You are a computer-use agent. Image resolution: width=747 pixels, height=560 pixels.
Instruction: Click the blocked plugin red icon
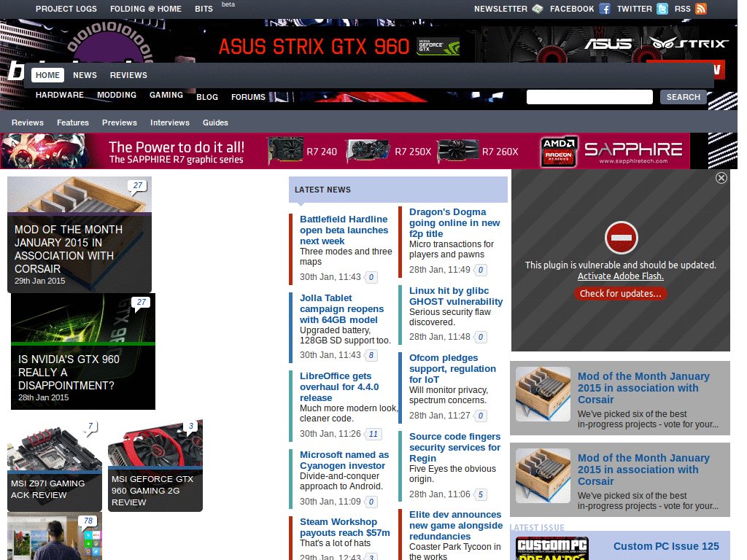point(622,237)
